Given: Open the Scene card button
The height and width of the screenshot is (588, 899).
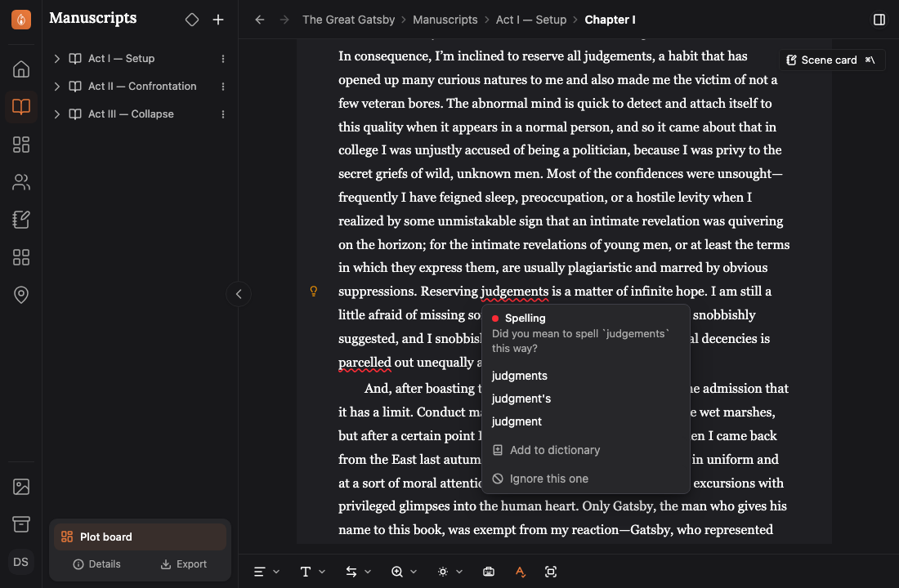Looking at the screenshot, I should 832,60.
